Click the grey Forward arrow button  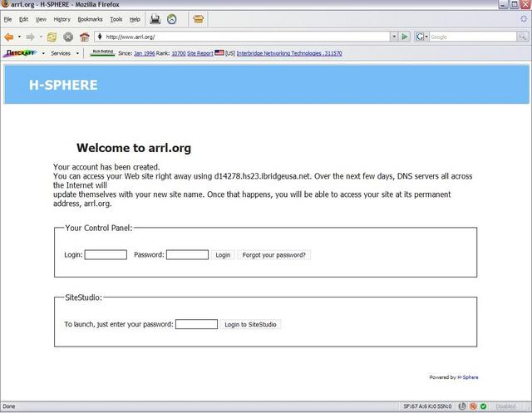tap(30, 37)
